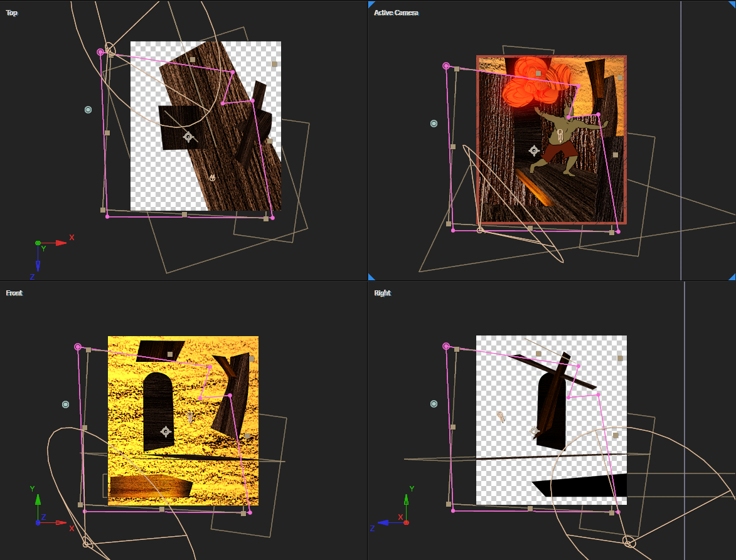The width and height of the screenshot is (736, 560).
Task: Select the circled pink mask vertex in Right view
Action: click(446, 347)
